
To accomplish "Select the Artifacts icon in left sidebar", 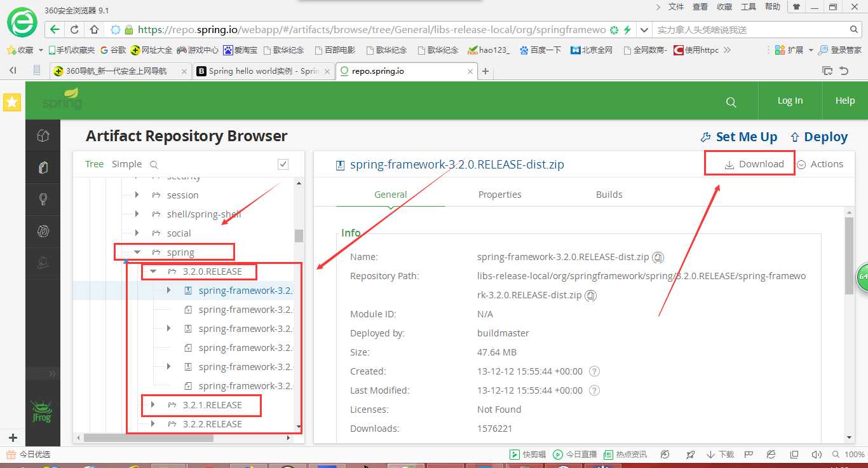I will click(x=43, y=167).
